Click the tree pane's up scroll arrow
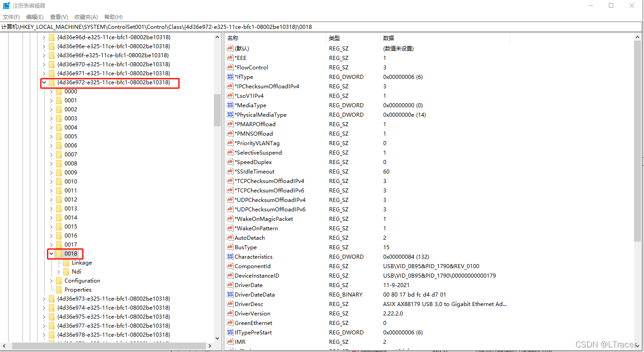Image resolution: width=644 pixels, height=352 pixels. 217,37
